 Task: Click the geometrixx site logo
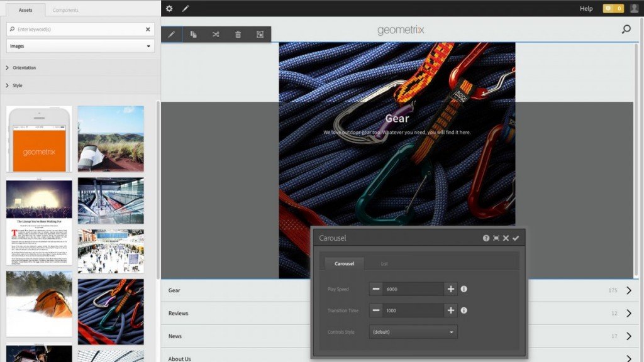point(401,30)
